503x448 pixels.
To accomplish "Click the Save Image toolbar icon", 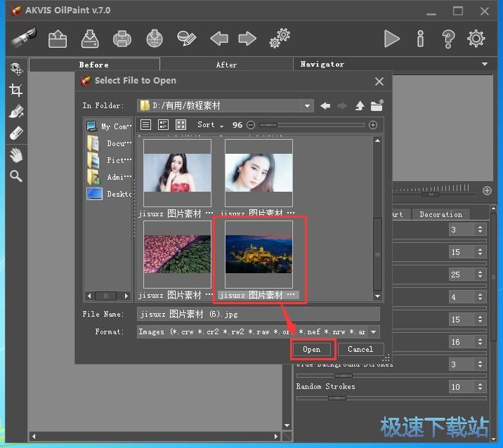I will tap(90, 38).
